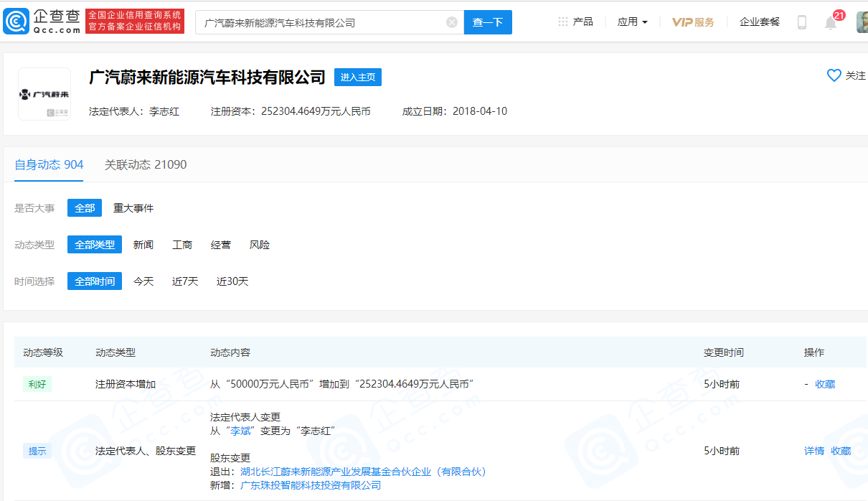Screen dimensions: 868x501
Task: Show only 近7天 updates
Action: tap(184, 281)
